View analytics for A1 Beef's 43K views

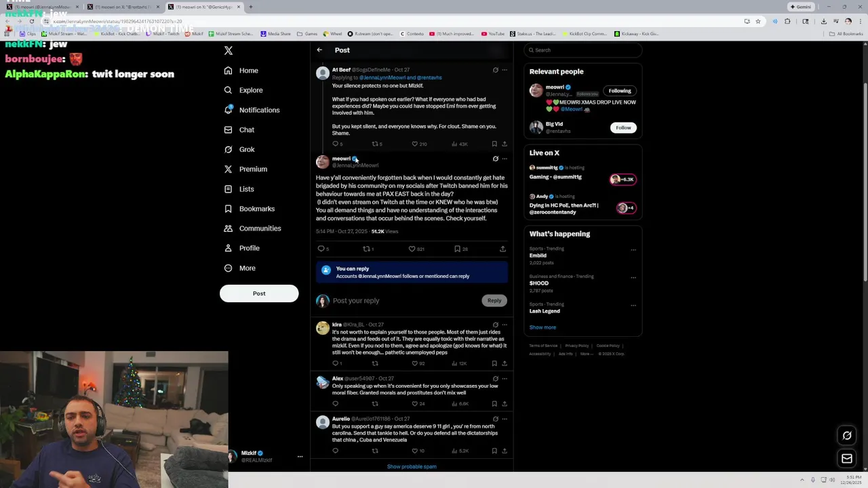click(460, 144)
